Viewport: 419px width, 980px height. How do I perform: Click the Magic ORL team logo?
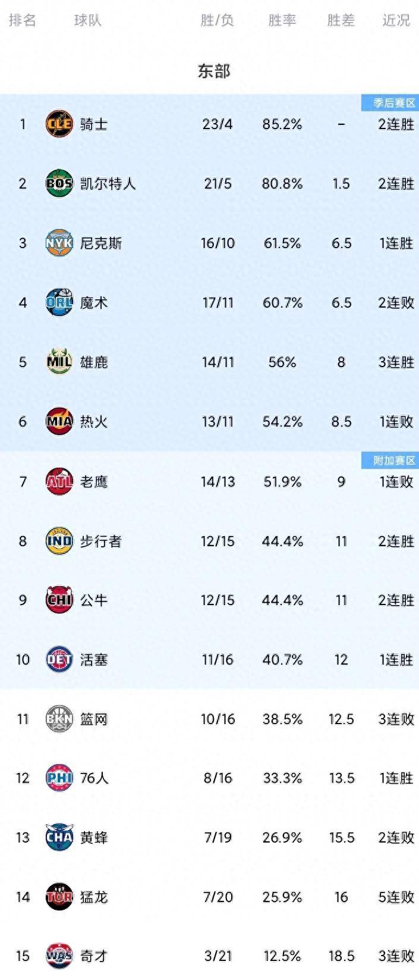coord(59,302)
